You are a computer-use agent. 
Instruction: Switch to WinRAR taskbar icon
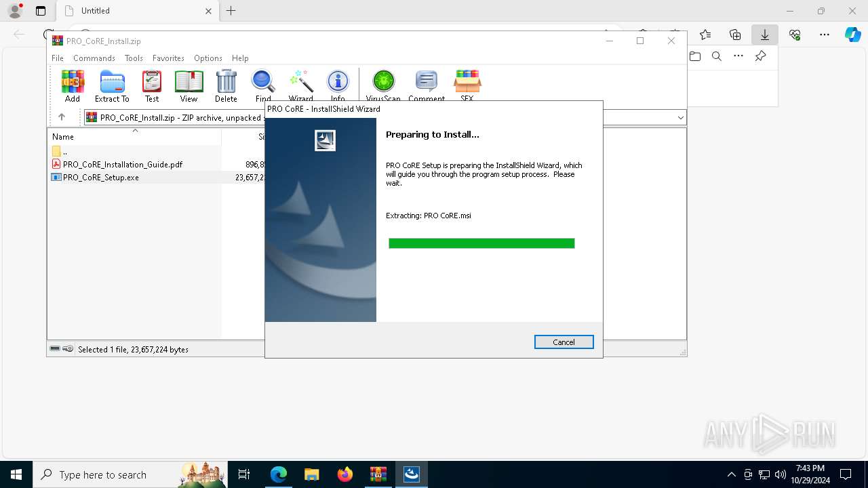378,474
